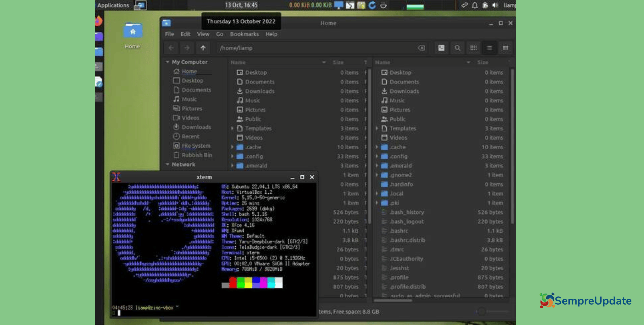Open notifications bell in top panel
The width and height of the screenshot is (644, 325).
tap(475, 5)
